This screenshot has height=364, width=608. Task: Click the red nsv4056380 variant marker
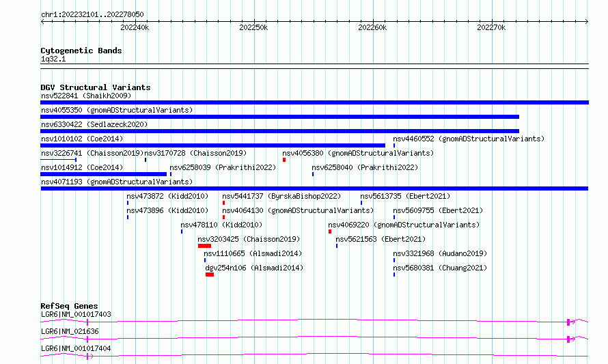tap(284, 160)
